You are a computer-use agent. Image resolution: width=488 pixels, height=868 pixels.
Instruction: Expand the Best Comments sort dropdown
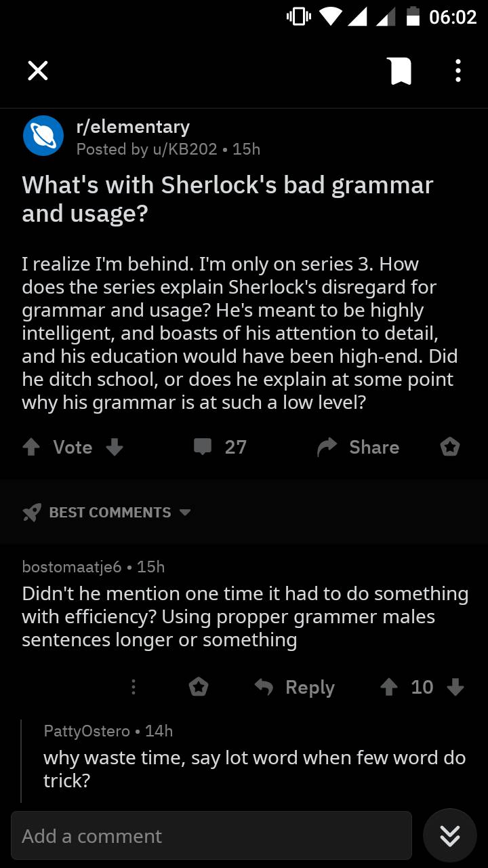(107, 513)
